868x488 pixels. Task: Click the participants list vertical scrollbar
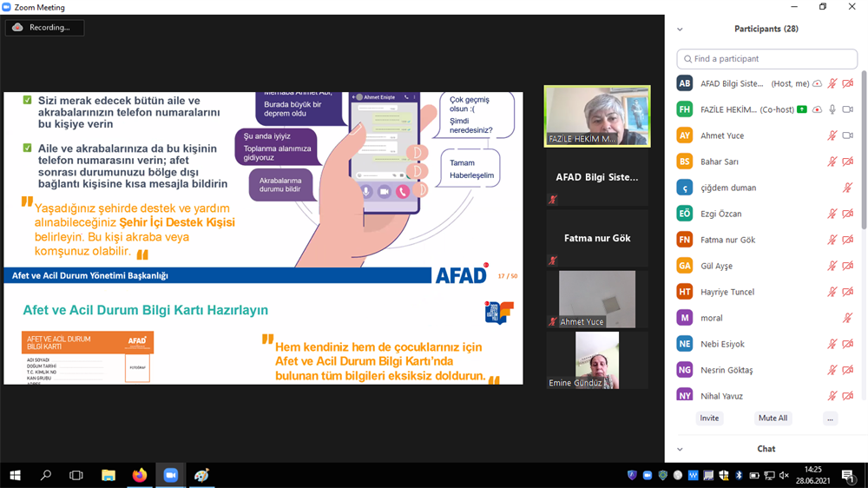[x=864, y=149]
